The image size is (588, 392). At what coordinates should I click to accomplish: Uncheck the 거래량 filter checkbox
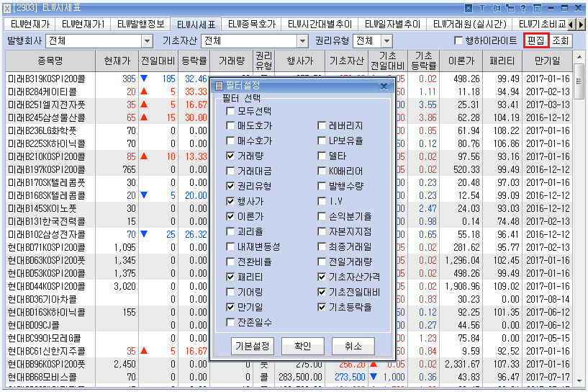click(x=230, y=156)
